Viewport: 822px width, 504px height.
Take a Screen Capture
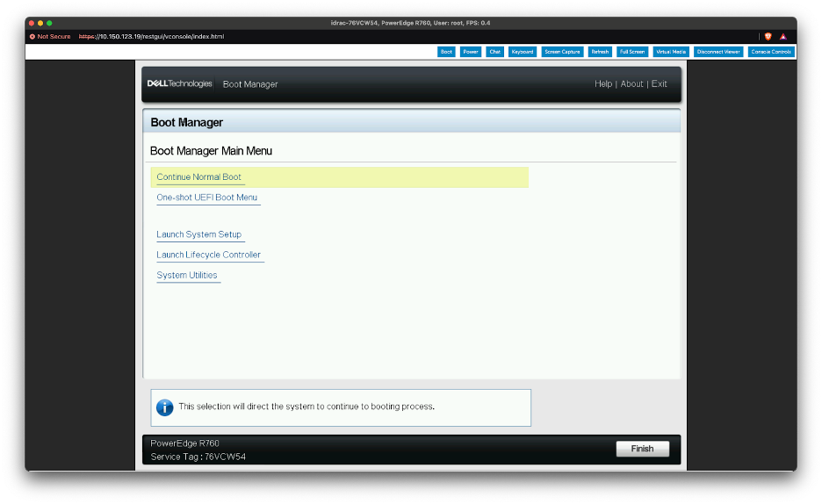[x=562, y=52]
